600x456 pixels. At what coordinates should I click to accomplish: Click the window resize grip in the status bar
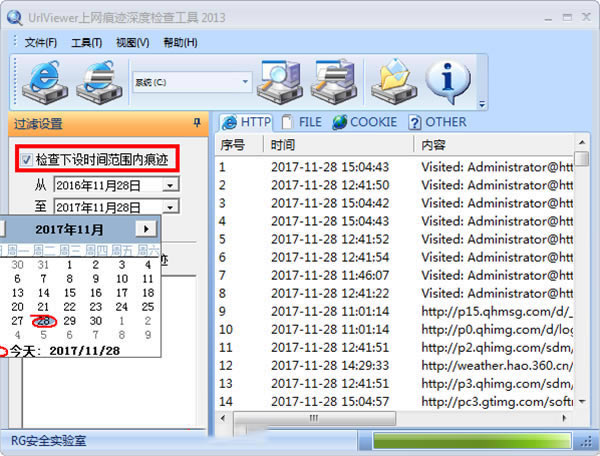point(586,442)
